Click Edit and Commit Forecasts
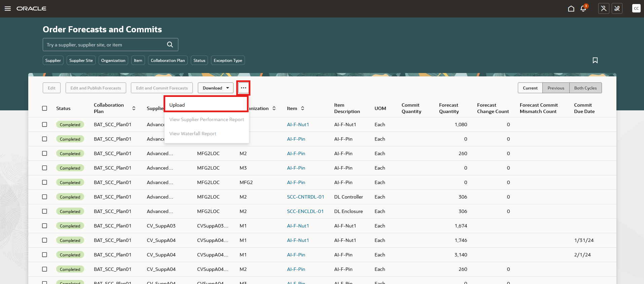This screenshot has height=284, width=644. point(162,88)
